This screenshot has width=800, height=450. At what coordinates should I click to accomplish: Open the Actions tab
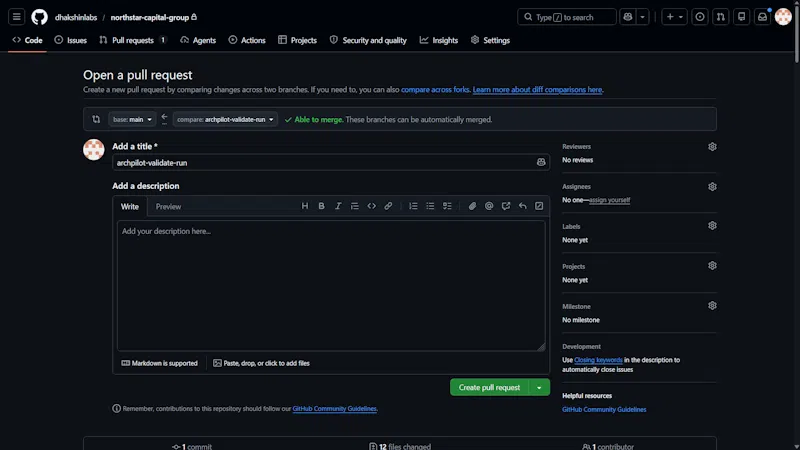(x=247, y=40)
